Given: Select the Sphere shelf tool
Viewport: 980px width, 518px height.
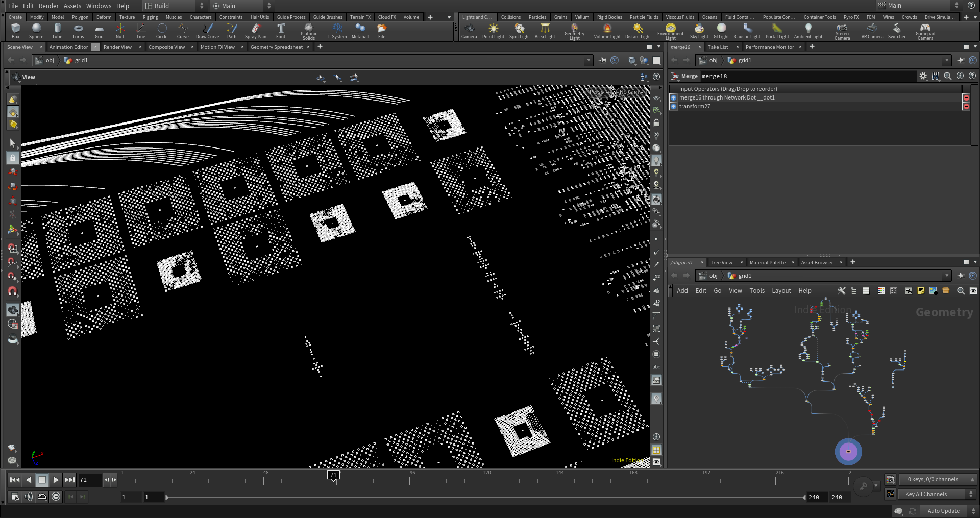Looking at the screenshot, I should [36, 31].
